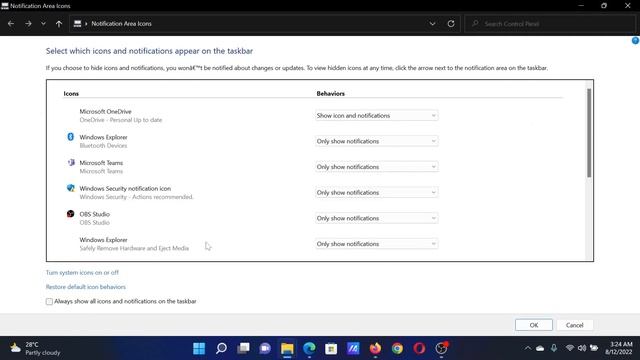
Task: Click the OBS Studio list icon
Action: pyautogui.click(x=71, y=213)
